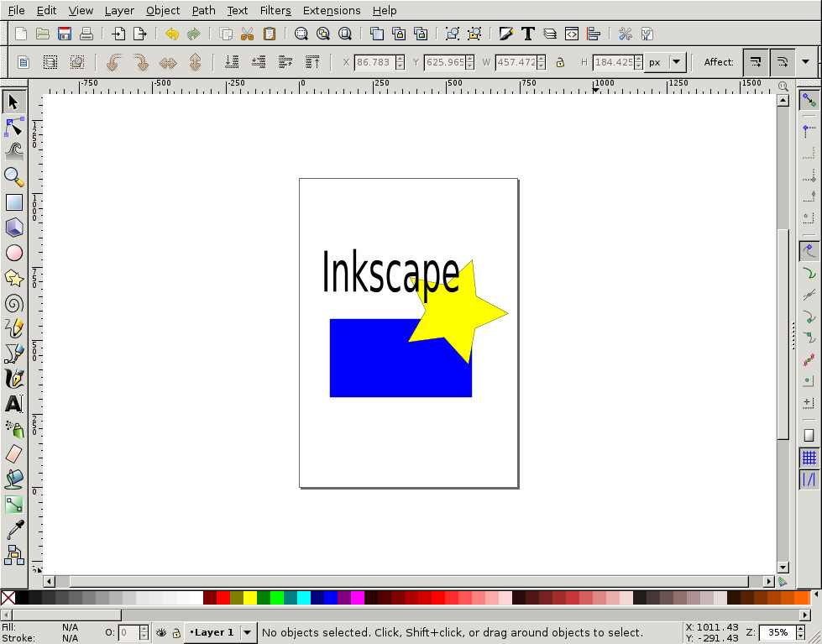The image size is (822, 644).
Task: Choose the cyan palette swatch
Action: [304, 598]
